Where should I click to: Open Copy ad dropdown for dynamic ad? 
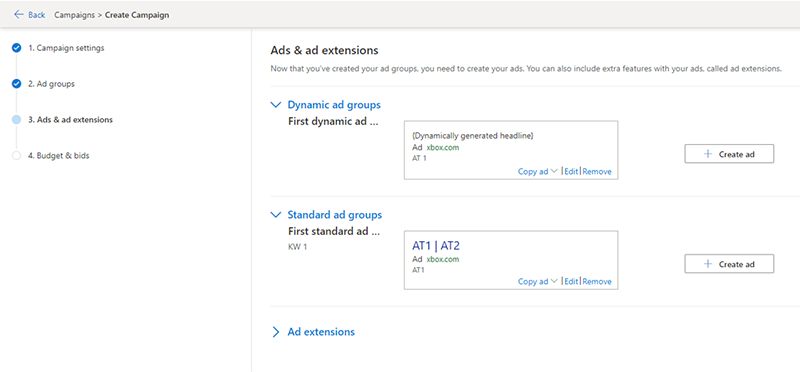pyautogui.click(x=554, y=171)
